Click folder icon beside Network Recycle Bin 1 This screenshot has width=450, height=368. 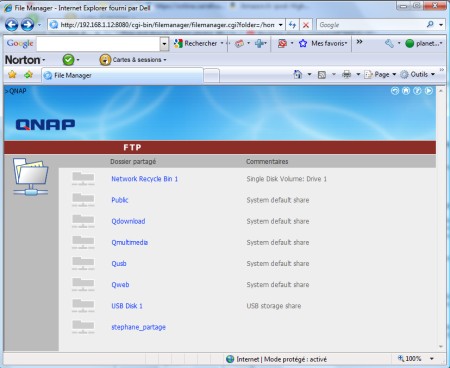[x=83, y=179]
